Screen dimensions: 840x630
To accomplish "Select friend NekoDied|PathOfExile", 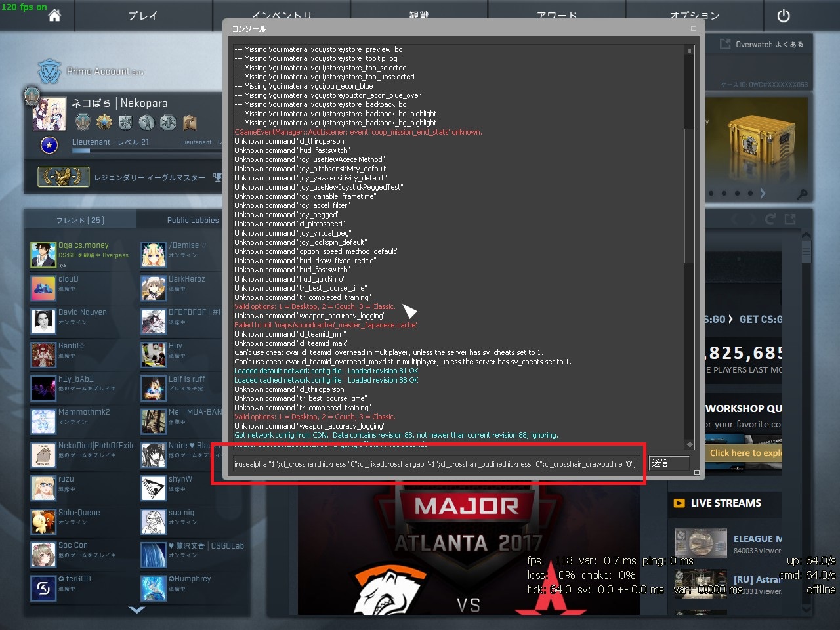I will [81, 455].
